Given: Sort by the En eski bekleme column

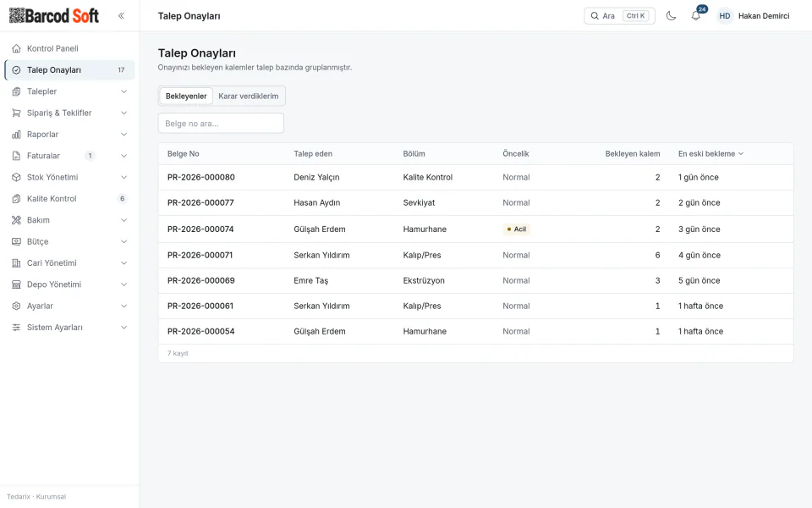Looking at the screenshot, I should pos(710,154).
